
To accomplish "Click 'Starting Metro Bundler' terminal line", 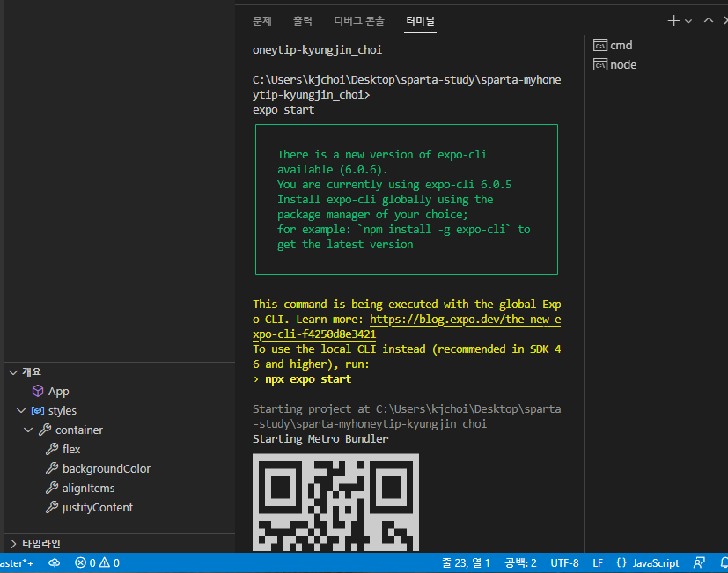I will coord(320,439).
